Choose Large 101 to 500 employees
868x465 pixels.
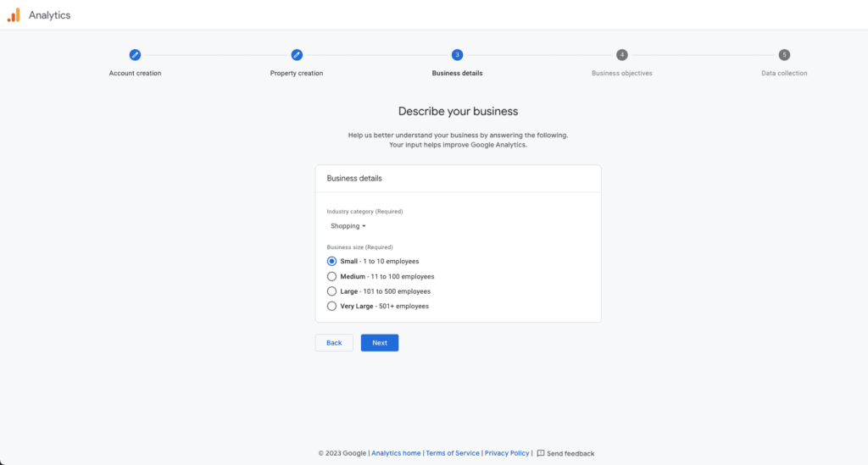(x=331, y=291)
